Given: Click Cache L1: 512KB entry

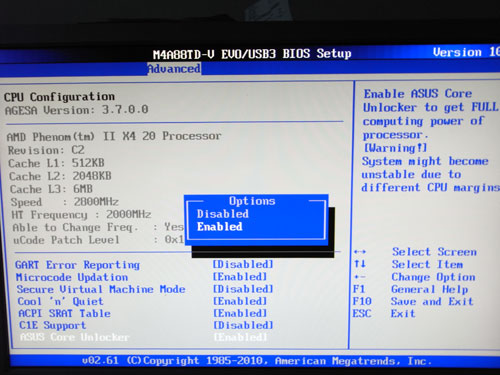Looking at the screenshot, I should [56, 163].
